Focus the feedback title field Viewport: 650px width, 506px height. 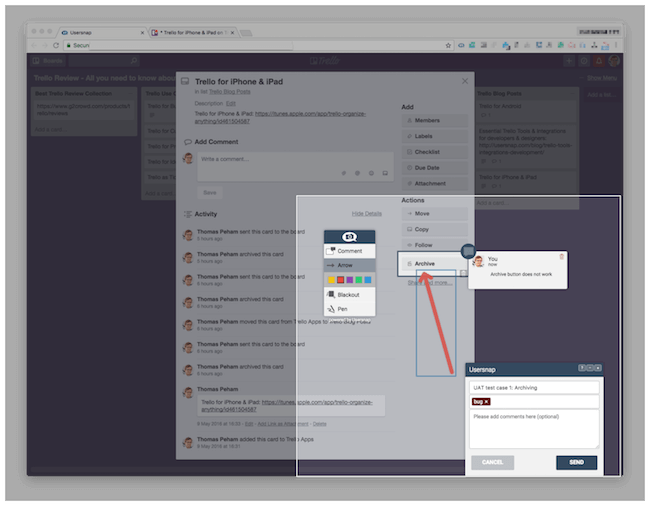[534, 387]
